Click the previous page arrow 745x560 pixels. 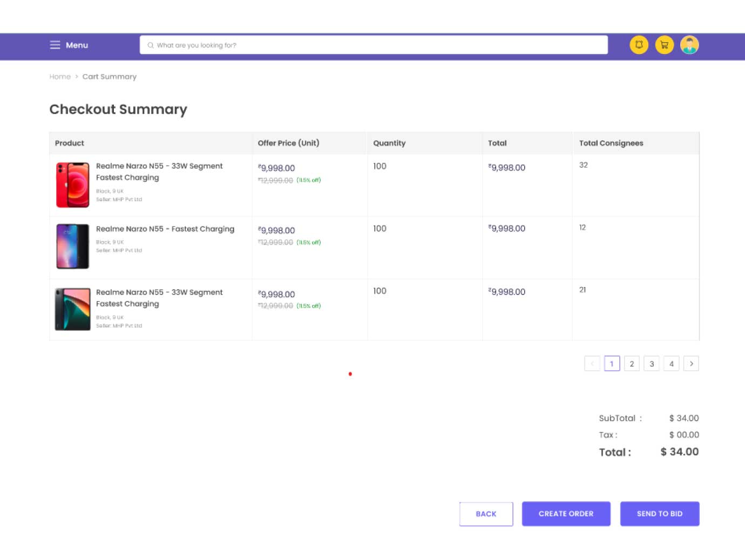coord(592,364)
